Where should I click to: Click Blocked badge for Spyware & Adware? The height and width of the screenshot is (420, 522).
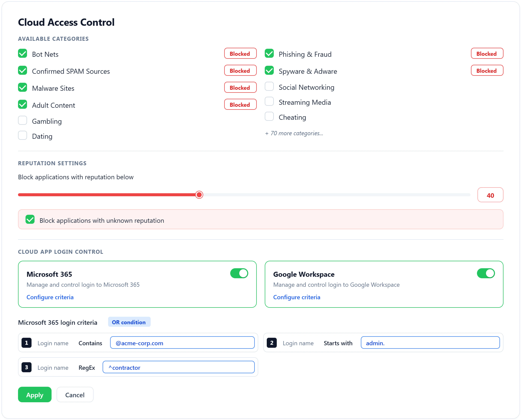(487, 70)
